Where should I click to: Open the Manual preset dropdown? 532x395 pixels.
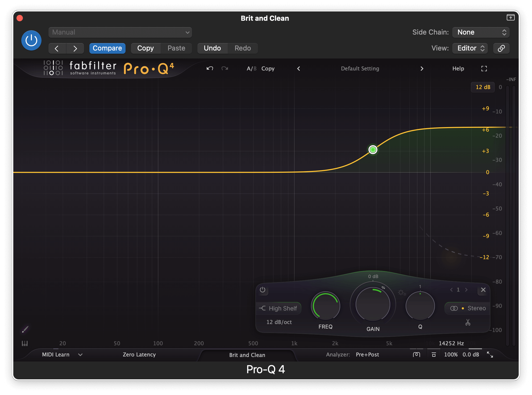(x=120, y=32)
